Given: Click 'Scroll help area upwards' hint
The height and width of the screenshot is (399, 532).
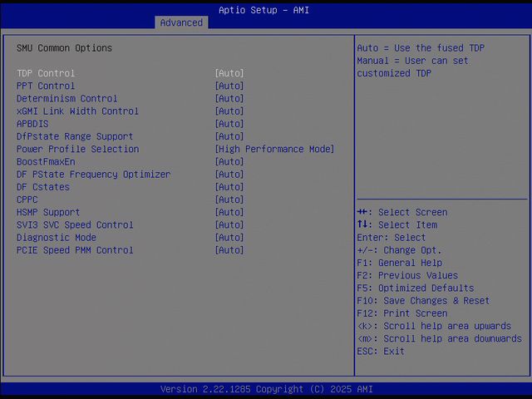Looking at the screenshot, I should point(434,326).
